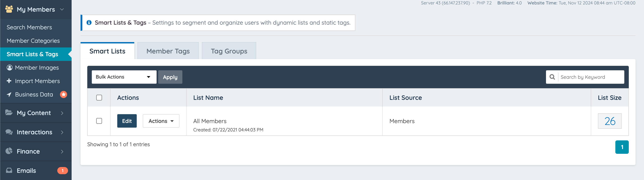This screenshot has height=180, width=644.
Task: Open the Actions dropdown for All Members
Action: tap(161, 121)
